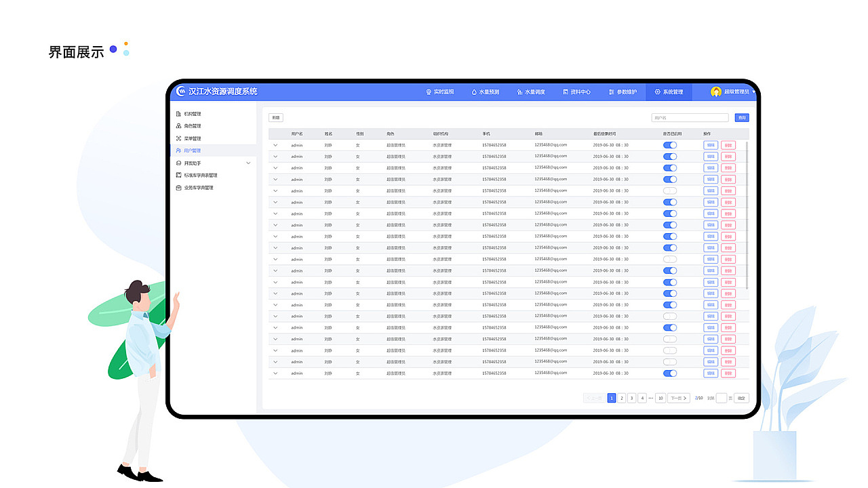Focus the 用户名 search input field

(690, 118)
